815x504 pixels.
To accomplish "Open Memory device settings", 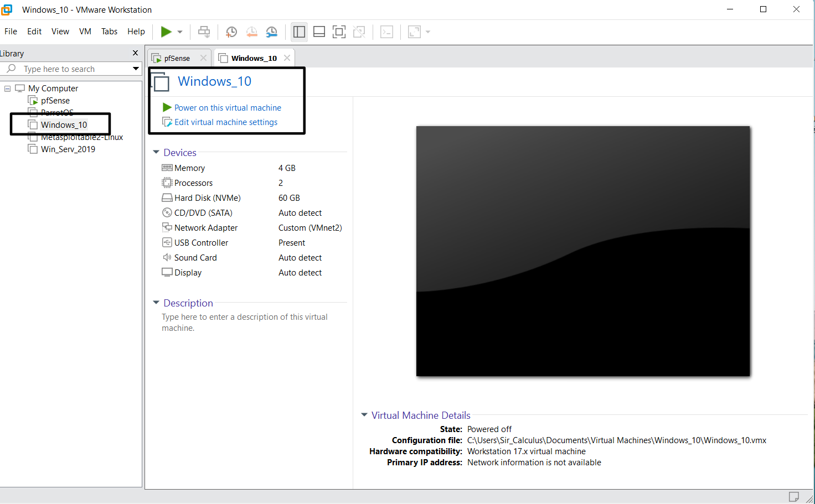I will (x=189, y=168).
